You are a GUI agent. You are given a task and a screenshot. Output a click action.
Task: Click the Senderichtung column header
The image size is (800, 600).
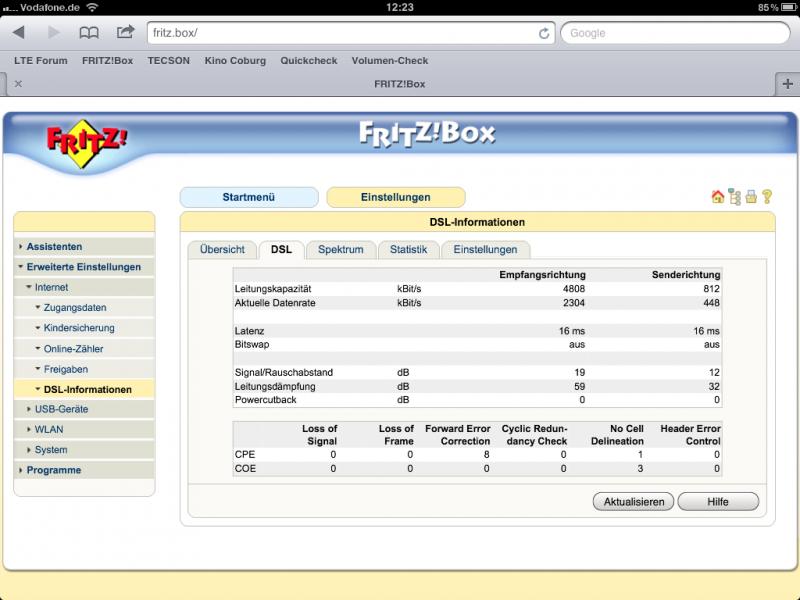686,275
